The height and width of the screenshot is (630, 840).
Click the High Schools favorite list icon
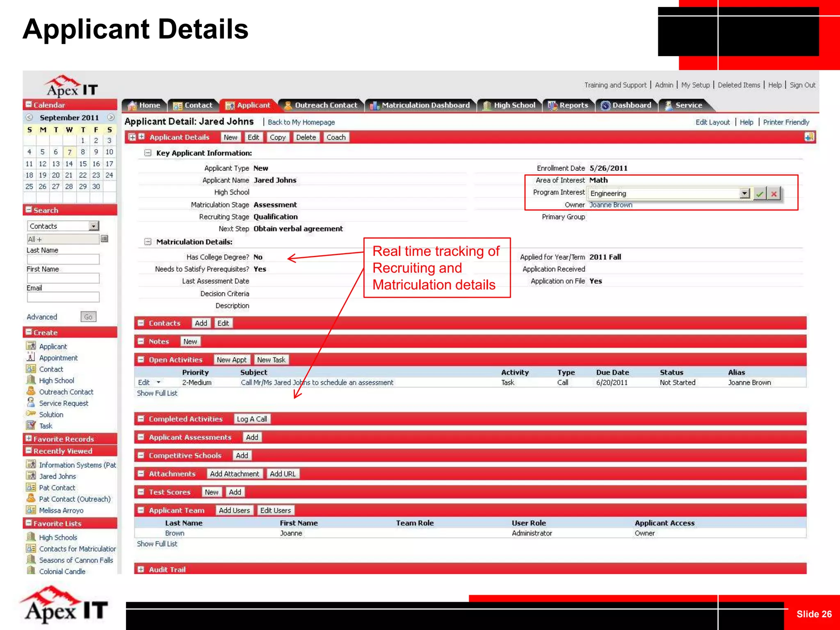point(31,536)
